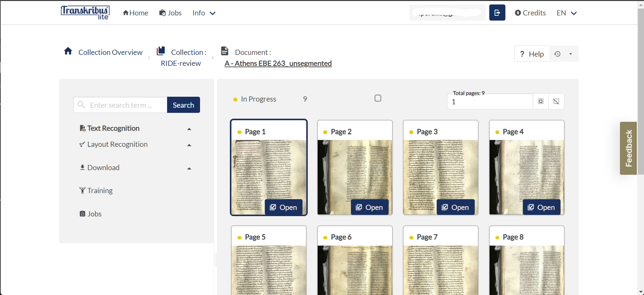This screenshot has height=295, width=644.
Task: Select the Page 8 thumbnail
Action: pos(527,261)
